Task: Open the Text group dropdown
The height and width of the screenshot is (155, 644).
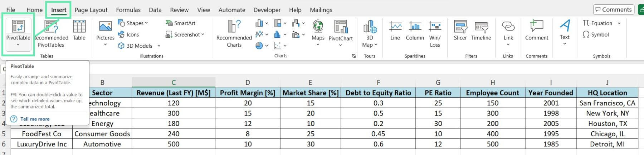Action: 565,44
